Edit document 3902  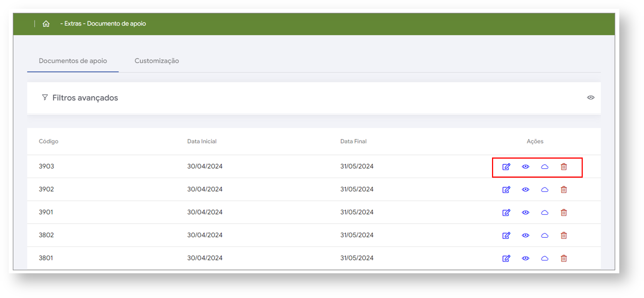pyautogui.click(x=506, y=189)
